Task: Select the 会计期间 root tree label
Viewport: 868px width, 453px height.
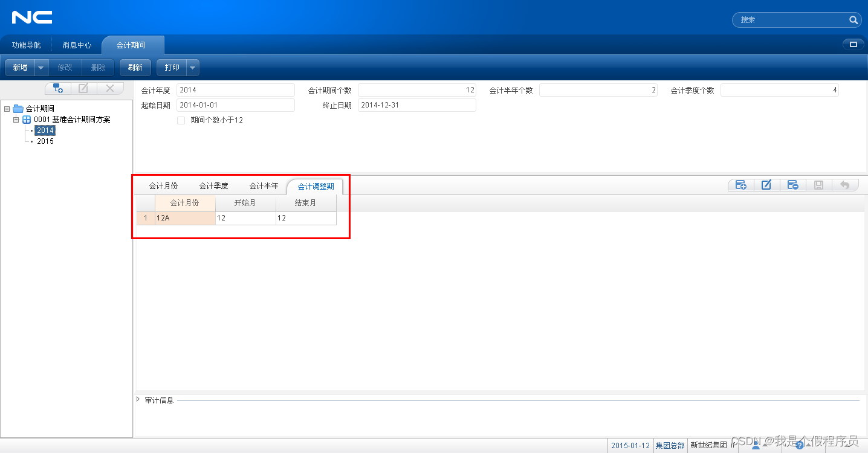Action: click(x=40, y=109)
